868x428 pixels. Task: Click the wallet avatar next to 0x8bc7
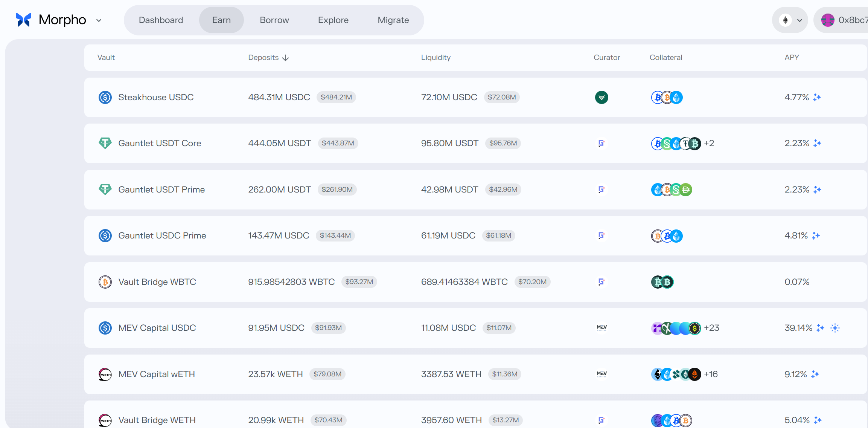tap(827, 20)
